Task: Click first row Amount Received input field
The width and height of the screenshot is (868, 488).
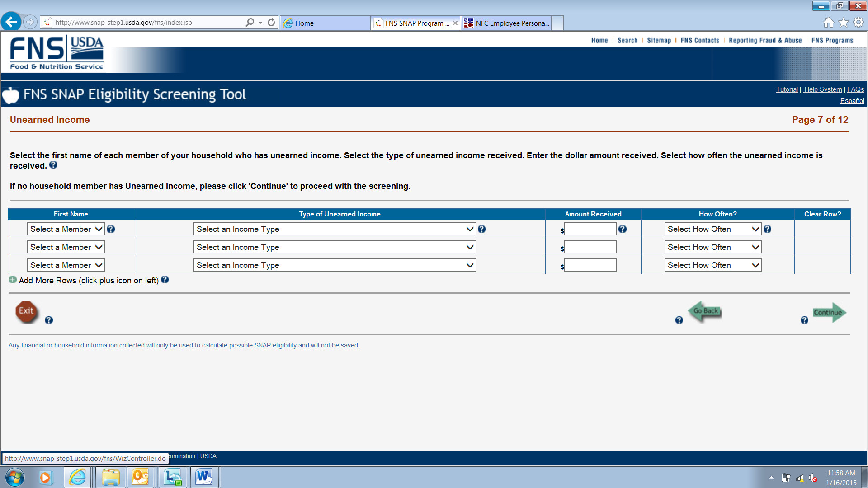Action: (x=590, y=229)
